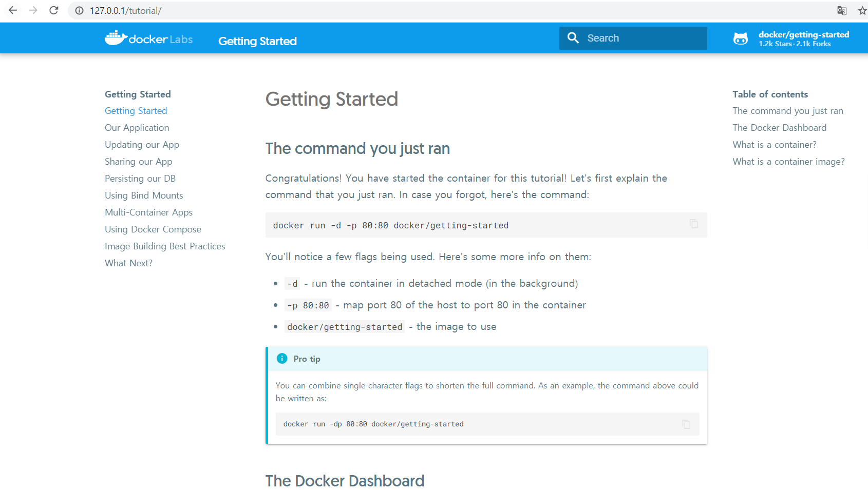Click 'docker run -d -p 80:80' code text
The image size is (868, 490).
point(391,225)
